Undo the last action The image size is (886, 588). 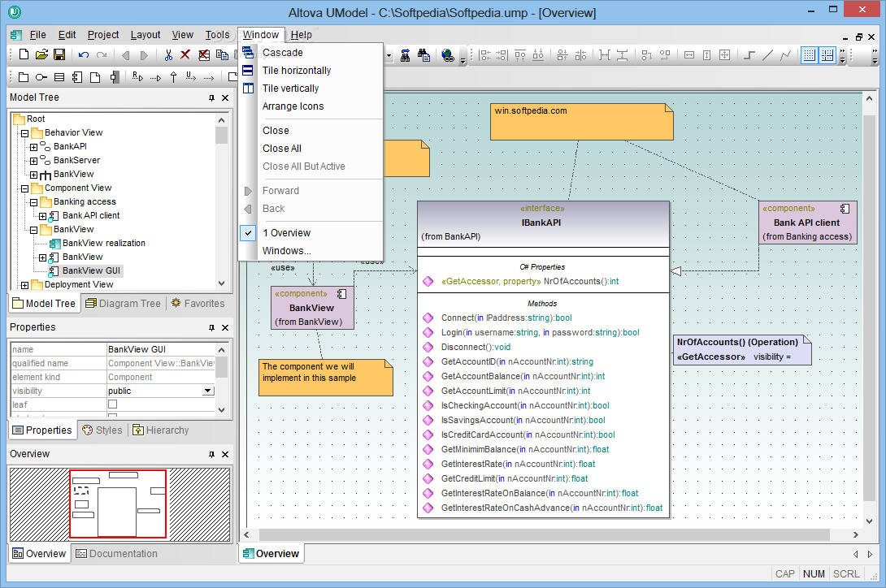[x=84, y=54]
